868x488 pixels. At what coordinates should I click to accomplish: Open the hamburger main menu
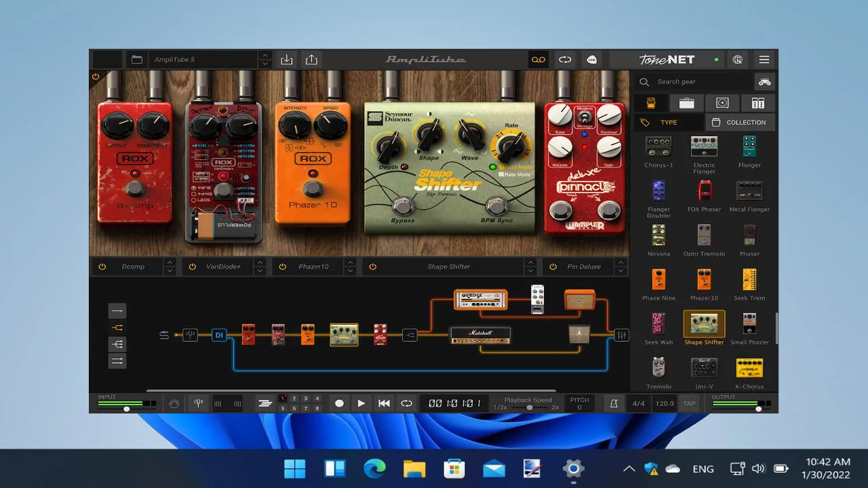764,60
